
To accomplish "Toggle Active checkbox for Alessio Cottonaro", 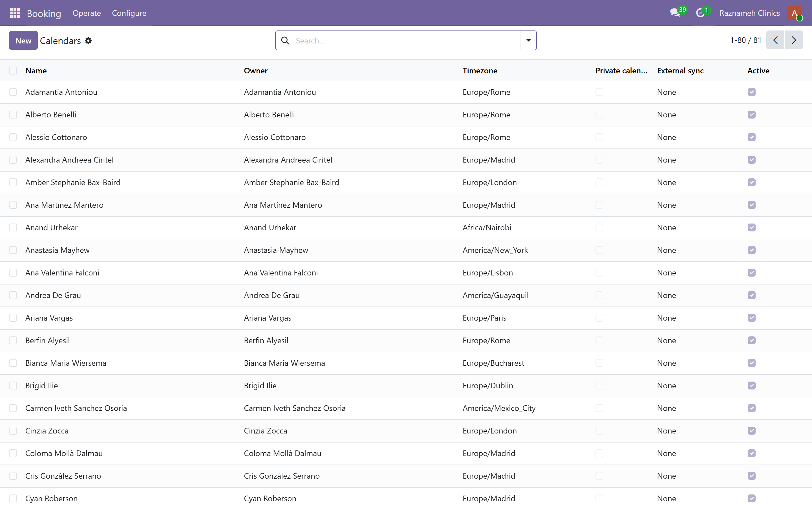I will point(752,137).
